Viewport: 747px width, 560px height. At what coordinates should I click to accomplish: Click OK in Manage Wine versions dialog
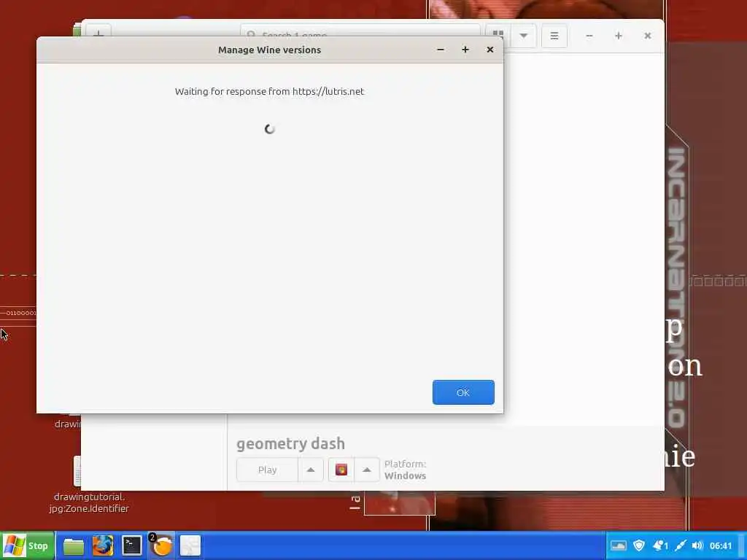(463, 392)
